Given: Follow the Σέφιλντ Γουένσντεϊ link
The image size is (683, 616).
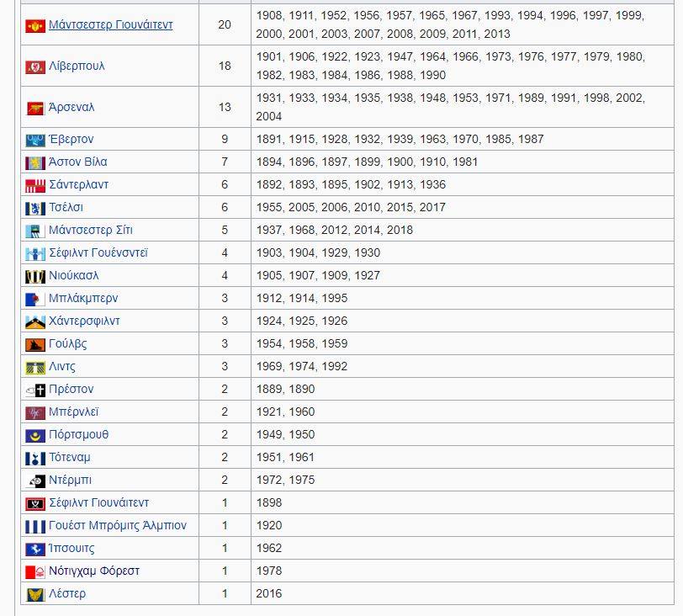Looking at the screenshot, I should (x=98, y=252).
